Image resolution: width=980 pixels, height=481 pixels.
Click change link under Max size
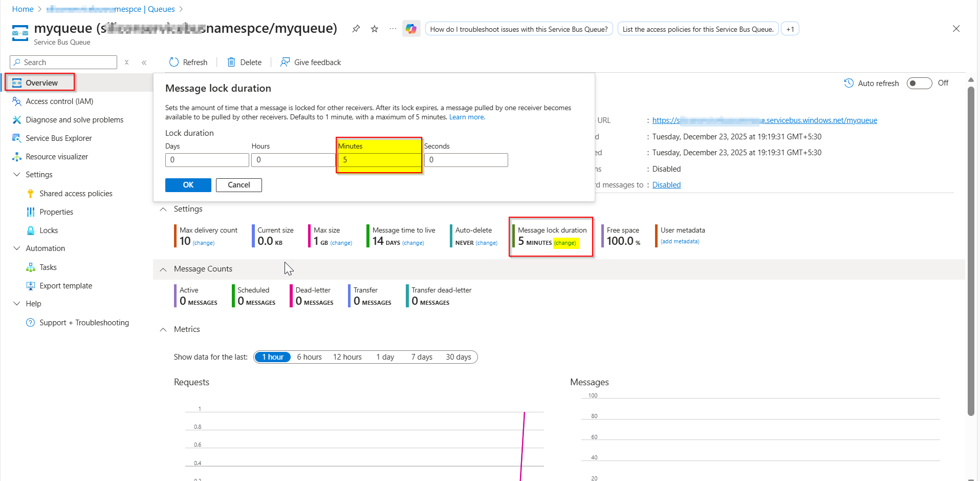(341, 243)
